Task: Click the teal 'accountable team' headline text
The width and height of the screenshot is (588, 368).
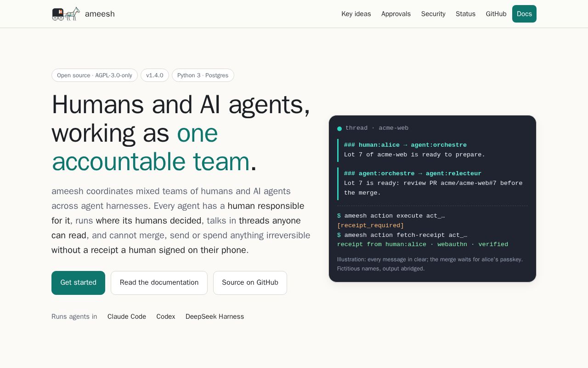Action: click(151, 161)
